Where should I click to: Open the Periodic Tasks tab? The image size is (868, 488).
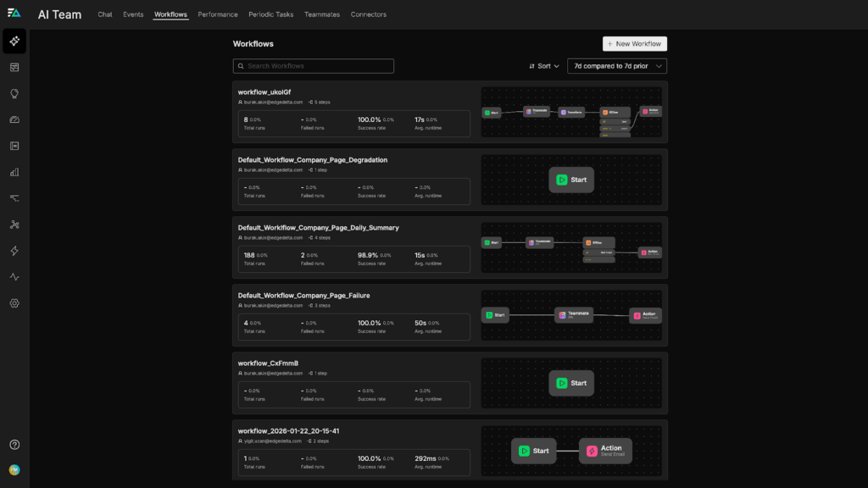[x=272, y=14]
